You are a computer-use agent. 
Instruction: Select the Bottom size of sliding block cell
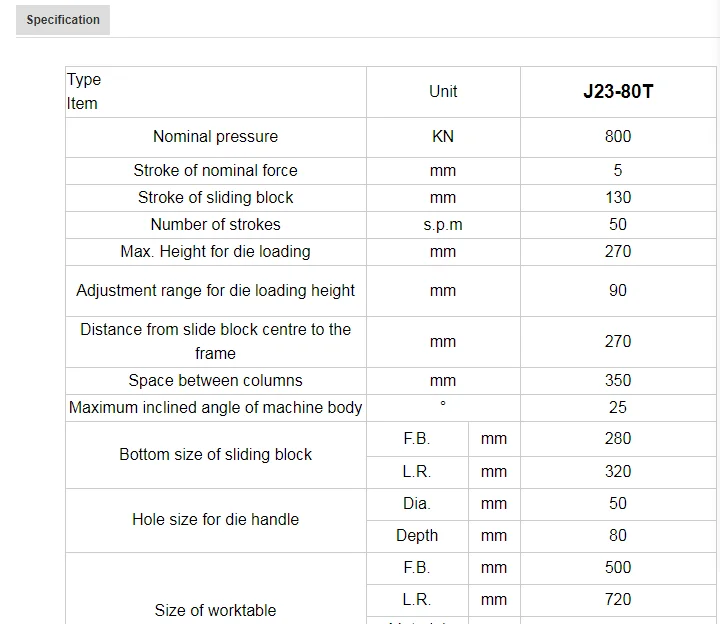coord(215,455)
